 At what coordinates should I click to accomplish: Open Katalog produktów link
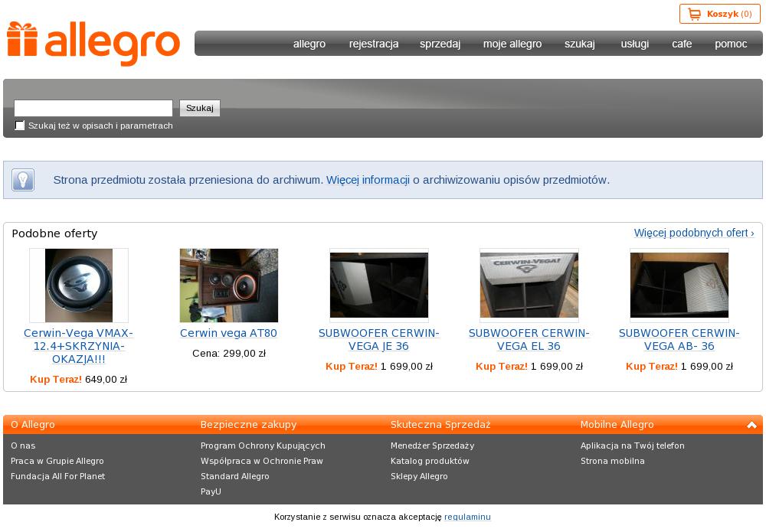430,462
